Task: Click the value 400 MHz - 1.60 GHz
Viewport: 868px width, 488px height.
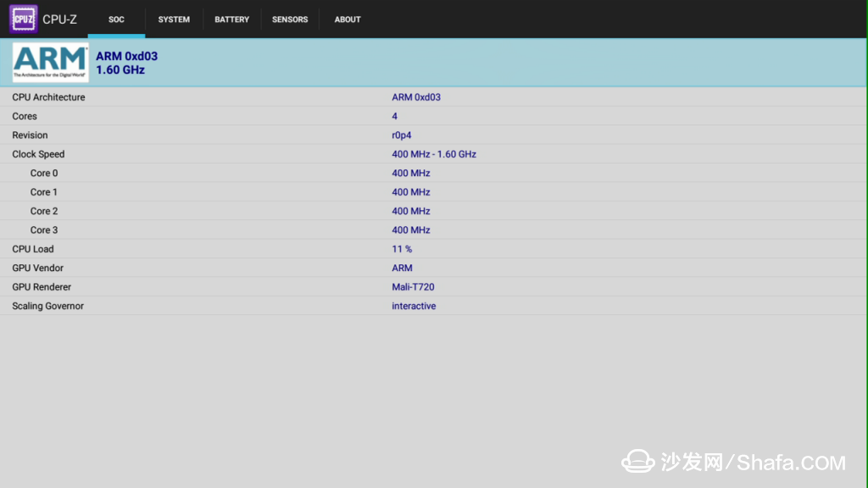Action: pyautogui.click(x=434, y=154)
